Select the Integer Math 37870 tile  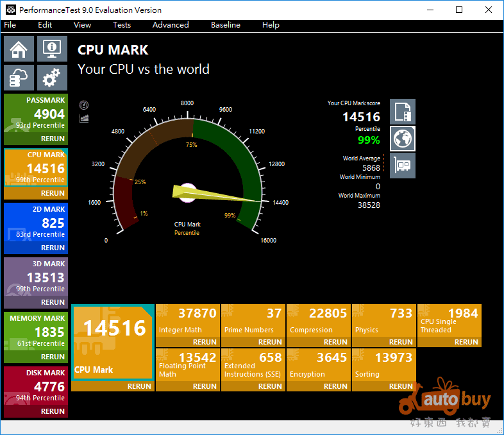188,321
